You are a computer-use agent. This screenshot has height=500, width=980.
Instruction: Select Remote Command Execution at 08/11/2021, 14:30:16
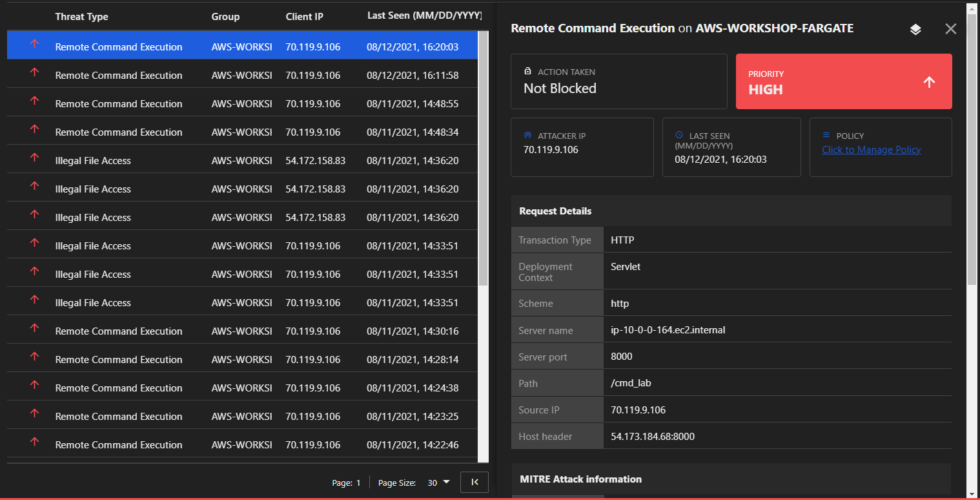click(x=243, y=331)
